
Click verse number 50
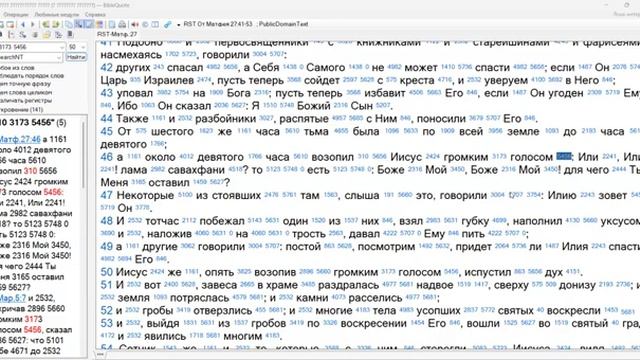coord(106,272)
